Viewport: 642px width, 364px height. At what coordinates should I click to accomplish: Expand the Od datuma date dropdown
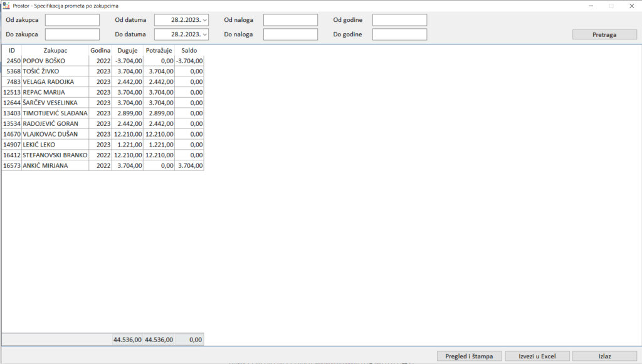[204, 20]
